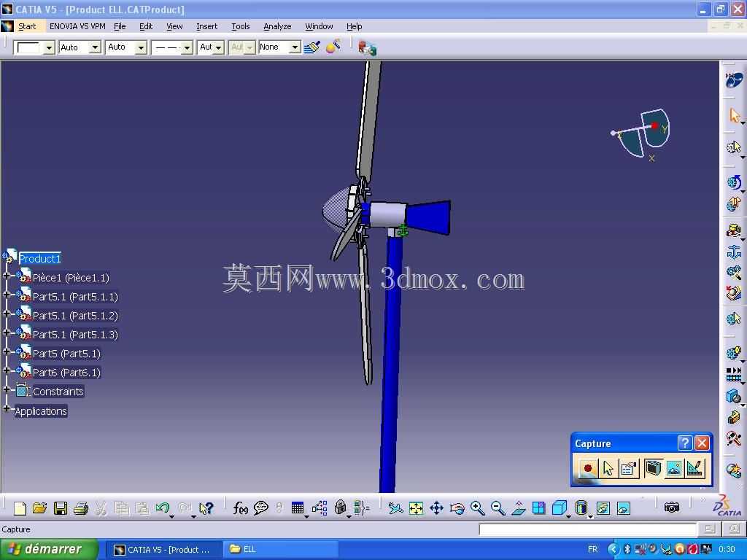Screen dimensions: 747x560
Task: Expand the Applications tree node
Action: [6, 408]
